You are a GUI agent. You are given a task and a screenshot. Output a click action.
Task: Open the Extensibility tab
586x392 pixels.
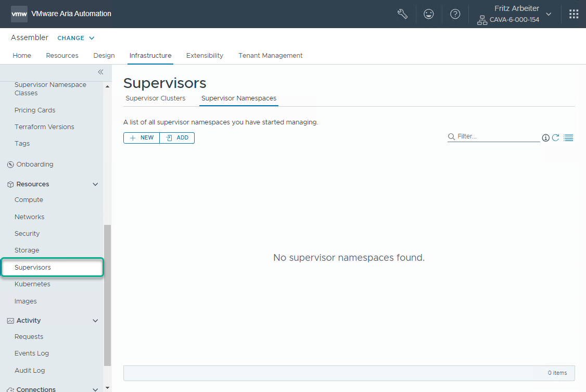pos(205,55)
